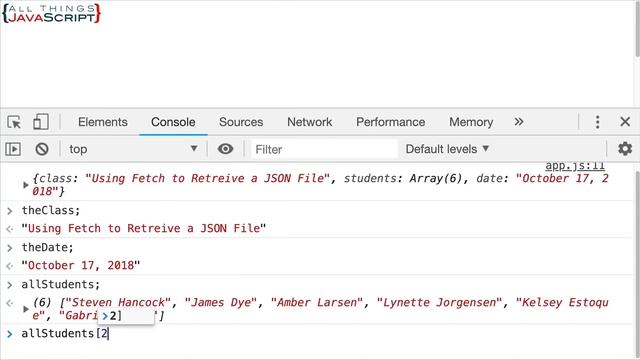Open the app.js source link
Image resolution: width=640 pixels, height=360 pixels.
click(575, 165)
